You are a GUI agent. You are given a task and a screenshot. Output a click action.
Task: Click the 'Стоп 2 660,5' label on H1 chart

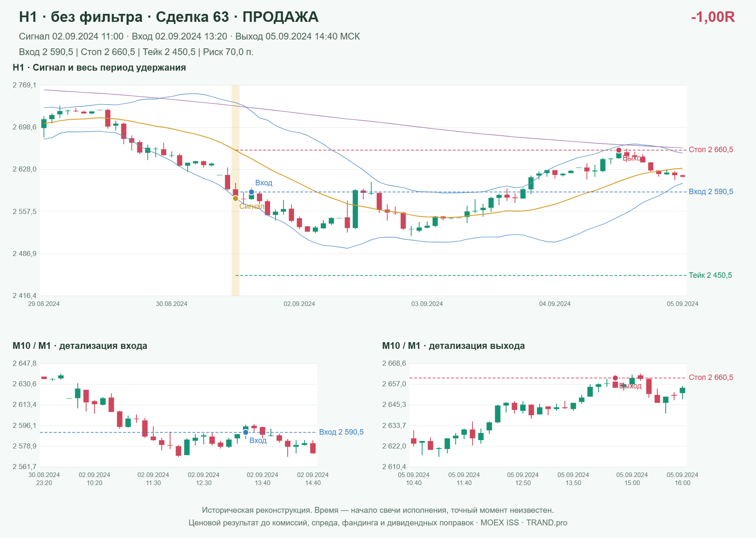711,150
